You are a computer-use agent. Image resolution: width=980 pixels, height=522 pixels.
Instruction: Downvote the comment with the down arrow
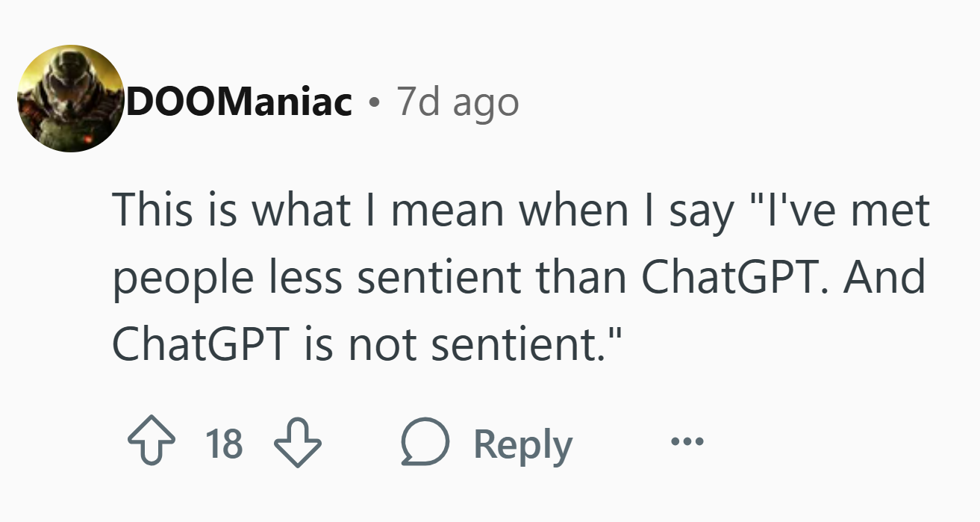[297, 444]
